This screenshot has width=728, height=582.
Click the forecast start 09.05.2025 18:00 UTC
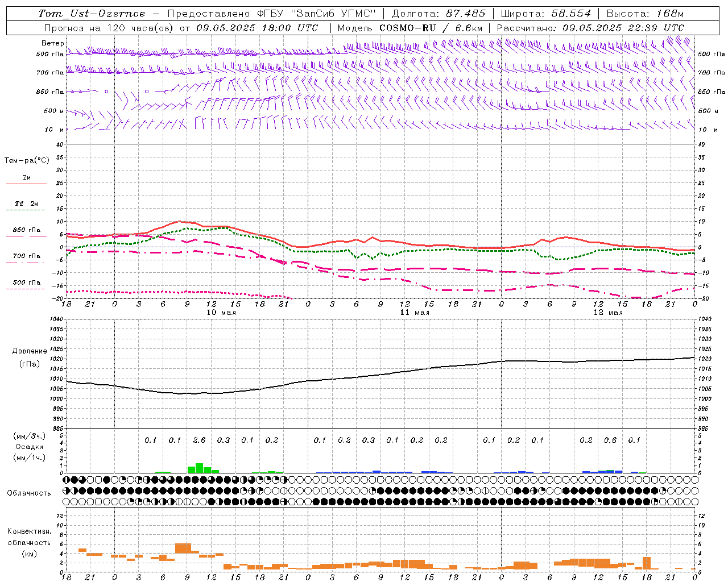(x=257, y=28)
